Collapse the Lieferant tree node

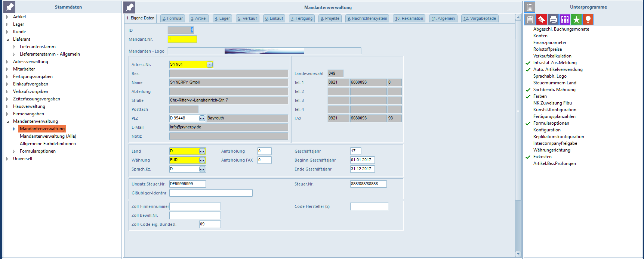[7, 39]
